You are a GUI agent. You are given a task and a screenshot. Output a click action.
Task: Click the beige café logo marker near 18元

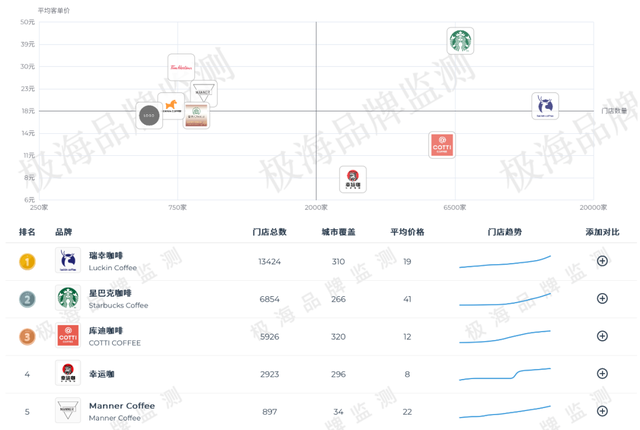[x=196, y=115]
